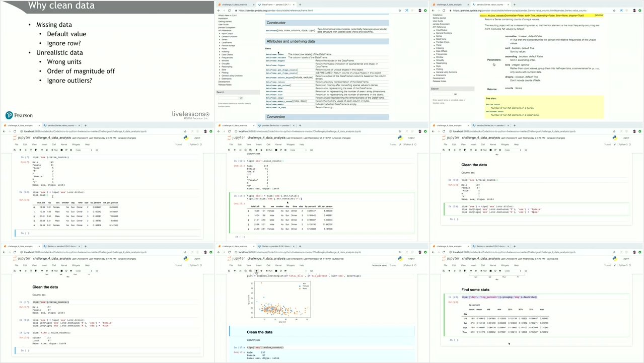Screen dimensions: 644x363
Task: Open the DataFrame.shape link in the DataFrame docs frame
Action: point(274,98)
